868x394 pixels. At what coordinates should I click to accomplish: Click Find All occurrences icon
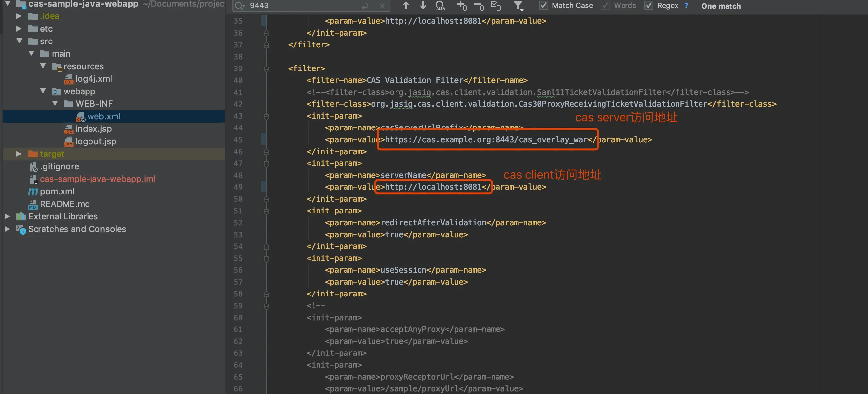click(x=440, y=5)
